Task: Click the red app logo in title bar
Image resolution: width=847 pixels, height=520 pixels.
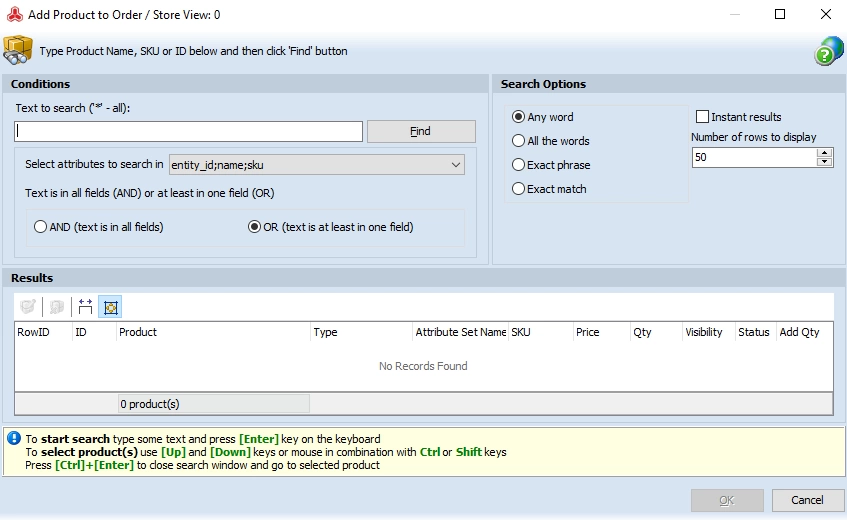Action: point(15,15)
